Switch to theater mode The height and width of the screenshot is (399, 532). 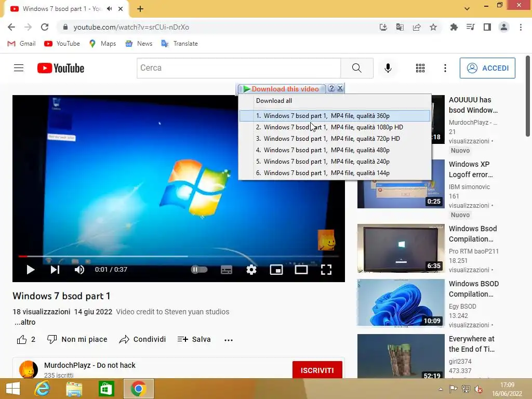pyautogui.click(x=301, y=270)
